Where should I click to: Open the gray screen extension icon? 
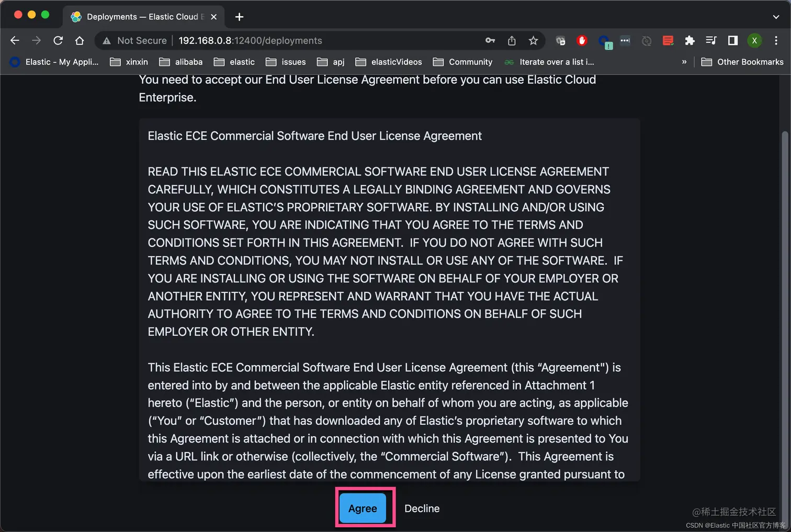(560, 40)
